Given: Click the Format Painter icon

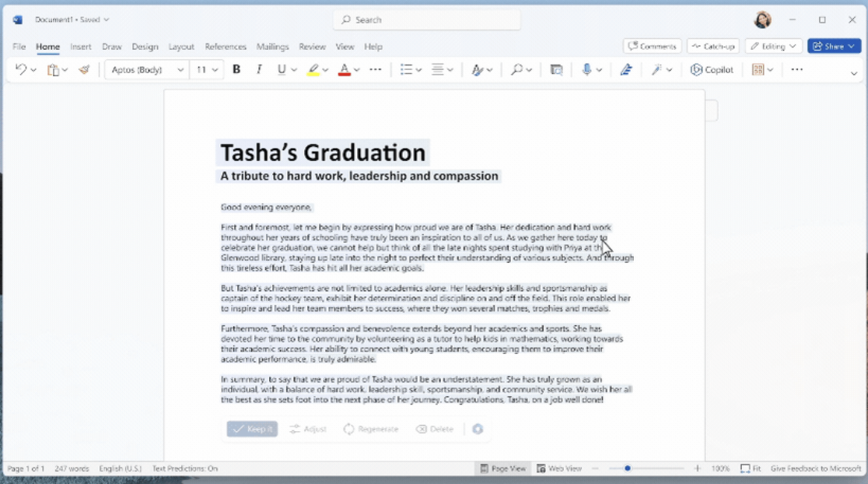Looking at the screenshot, I should pos(84,70).
